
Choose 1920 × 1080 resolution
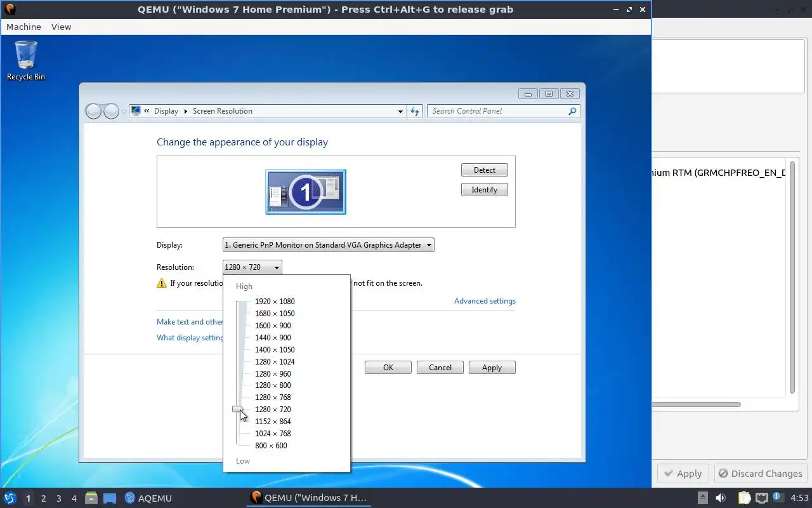[275, 302]
